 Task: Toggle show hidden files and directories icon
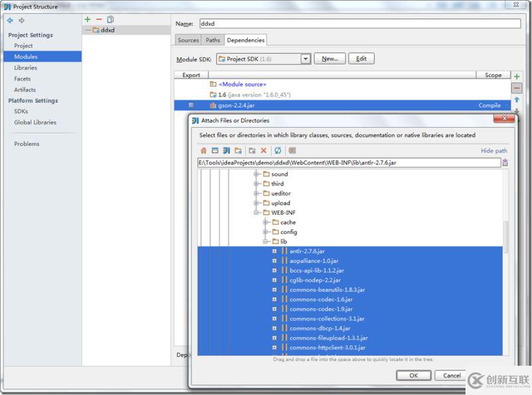(292, 151)
